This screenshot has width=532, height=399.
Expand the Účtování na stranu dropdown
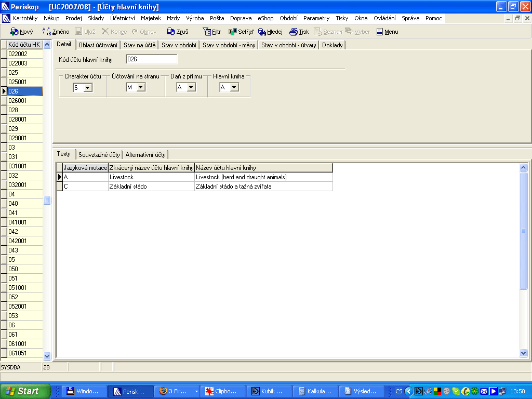140,88
